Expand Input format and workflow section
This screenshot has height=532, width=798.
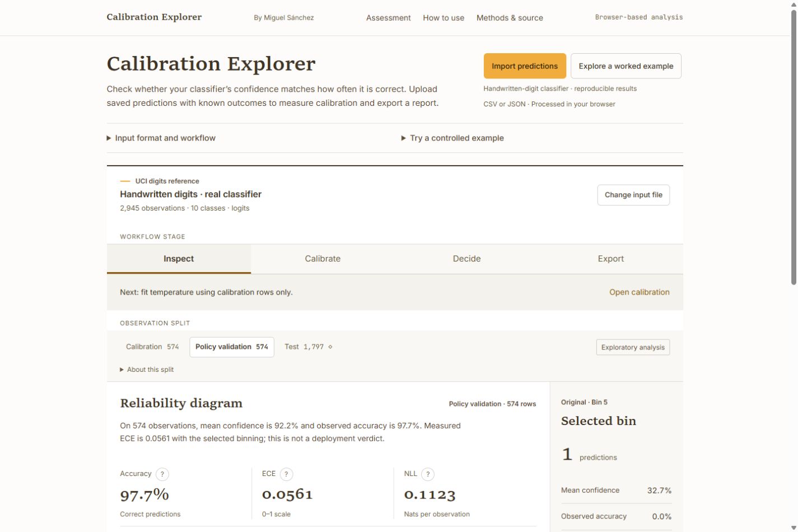[161, 138]
